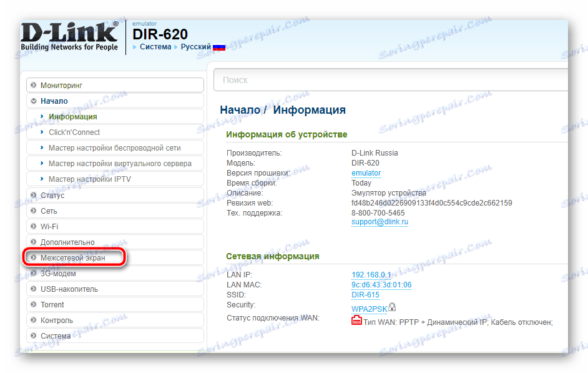Click the arrow icon before Система in header
588x373 pixels.
point(135,47)
